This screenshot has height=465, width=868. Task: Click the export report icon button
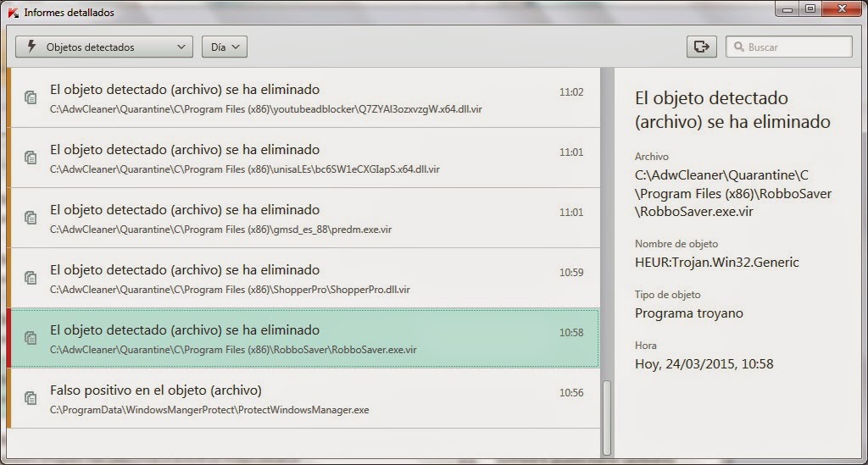click(x=701, y=47)
